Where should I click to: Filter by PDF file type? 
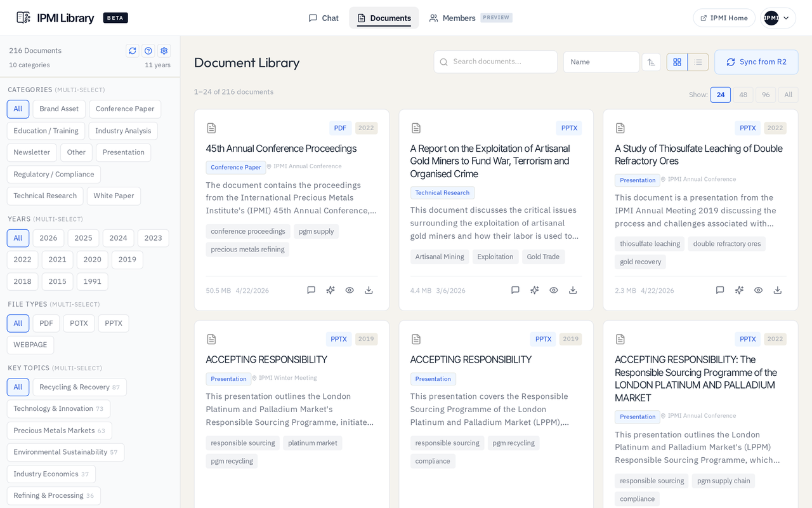(x=46, y=323)
